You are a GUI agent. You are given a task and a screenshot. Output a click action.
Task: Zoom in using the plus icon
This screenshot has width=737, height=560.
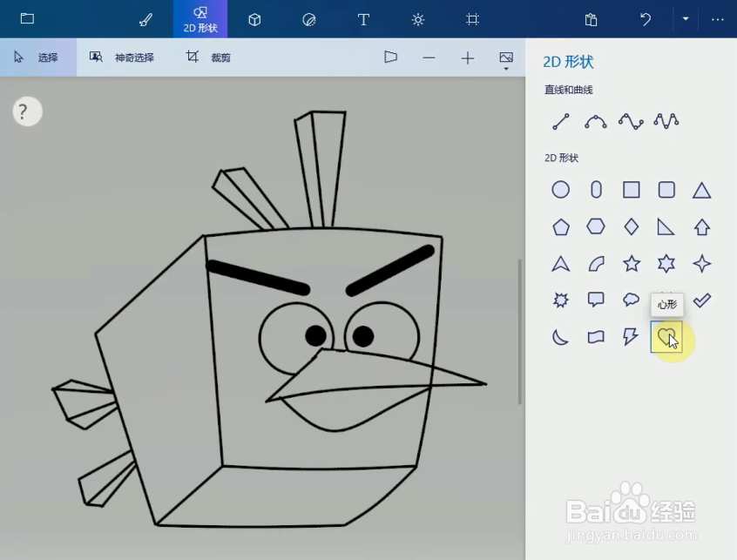tap(468, 57)
